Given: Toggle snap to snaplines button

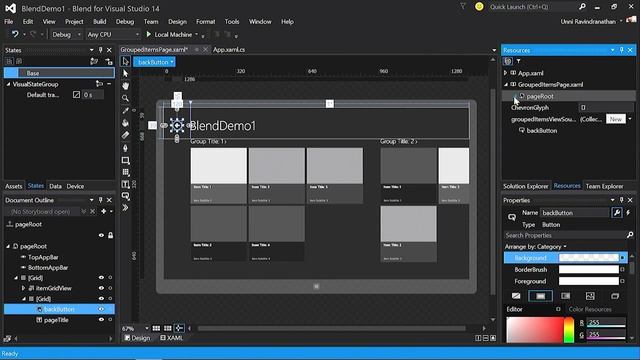Looking at the screenshot, I should pos(179,328).
